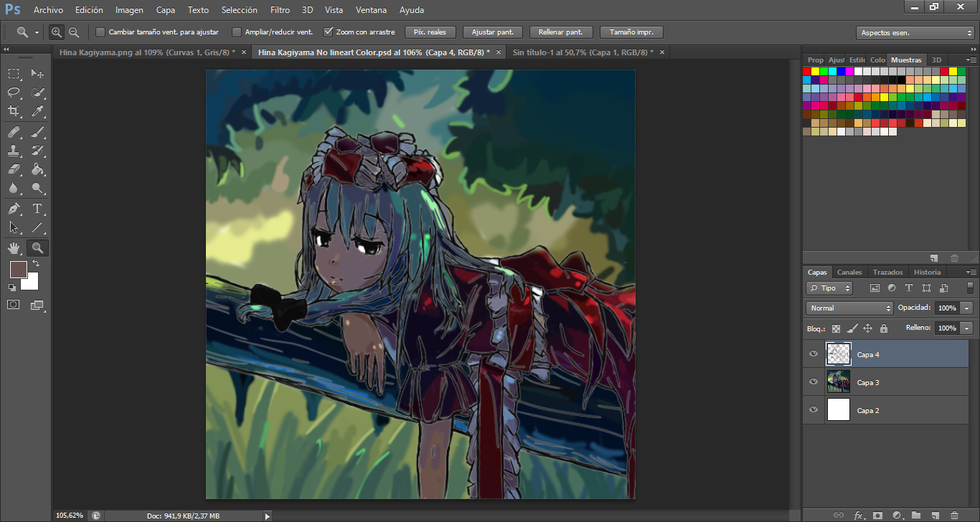Hide Capa 4 layer visibility

[x=814, y=353]
